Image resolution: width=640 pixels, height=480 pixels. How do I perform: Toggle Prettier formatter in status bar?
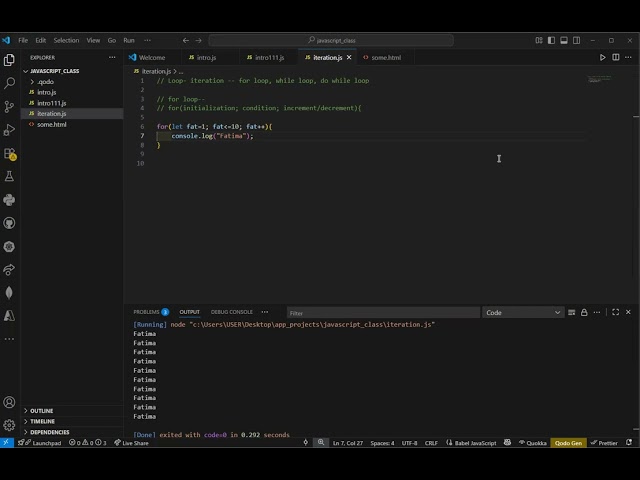coord(604,443)
